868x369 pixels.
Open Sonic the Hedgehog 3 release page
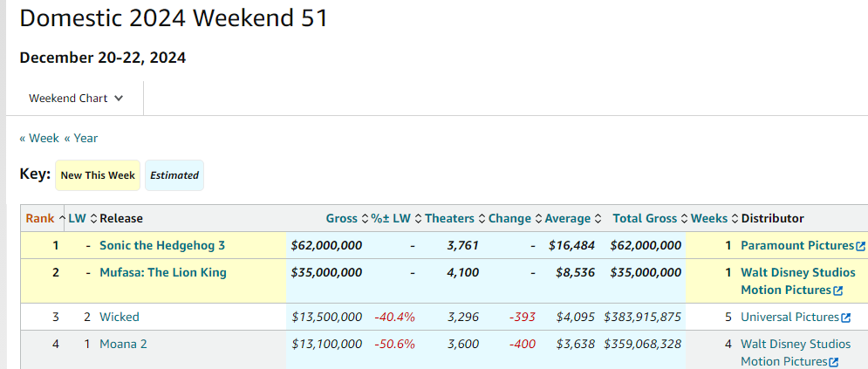pos(162,246)
